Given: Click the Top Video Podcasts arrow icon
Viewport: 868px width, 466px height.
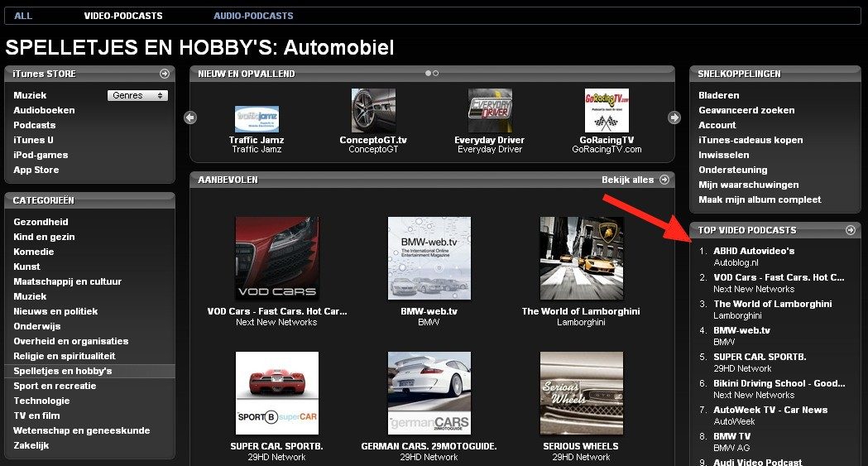Looking at the screenshot, I should coord(850,230).
